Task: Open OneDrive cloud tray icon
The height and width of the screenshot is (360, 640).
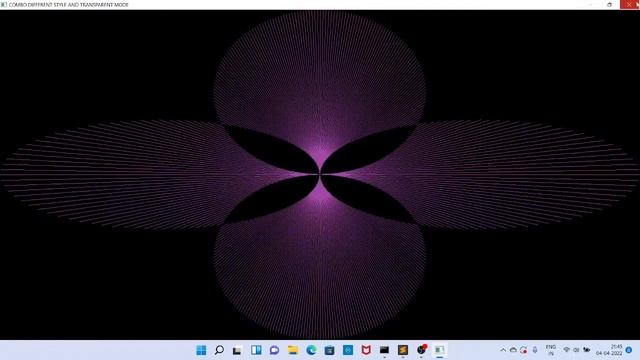Action: (x=513, y=350)
